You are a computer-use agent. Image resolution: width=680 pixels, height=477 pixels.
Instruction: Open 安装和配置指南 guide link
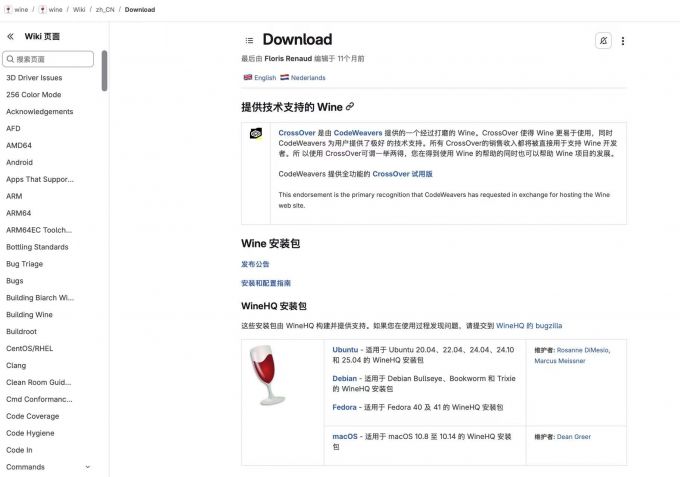pos(266,283)
